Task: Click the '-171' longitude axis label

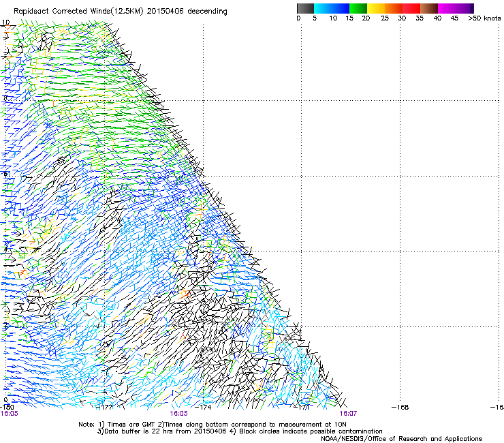Action: [302, 407]
